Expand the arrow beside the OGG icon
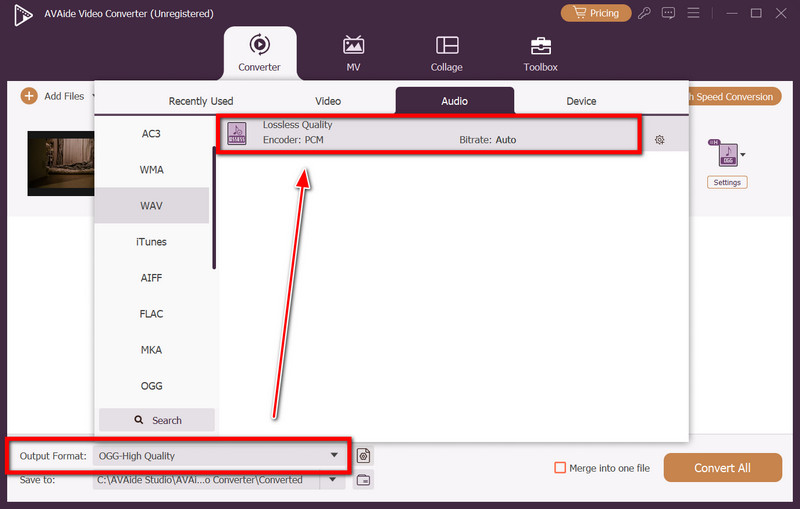This screenshot has width=800, height=509. [743, 155]
